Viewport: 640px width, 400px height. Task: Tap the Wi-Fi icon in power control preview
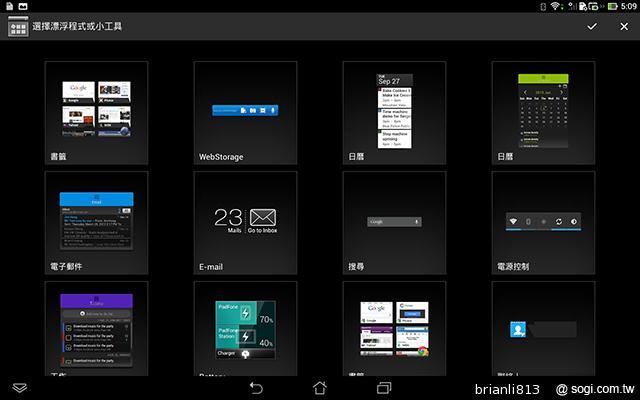[513, 221]
